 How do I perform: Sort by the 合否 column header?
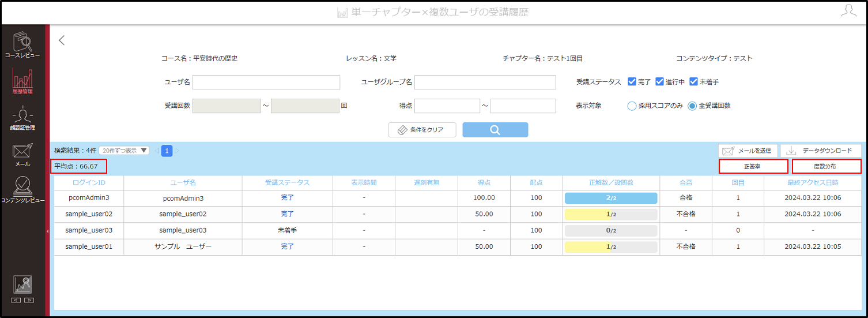click(686, 182)
